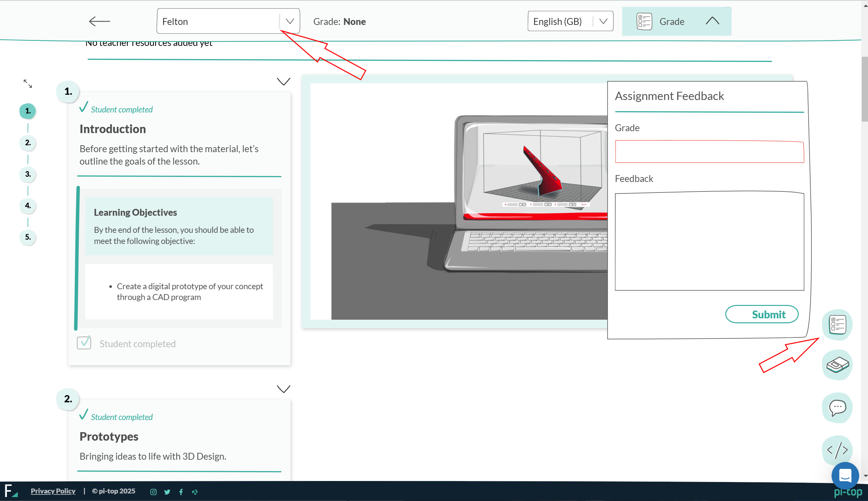The image size is (868, 501).
Task: Open the English (GB) language dropdown
Action: click(570, 21)
